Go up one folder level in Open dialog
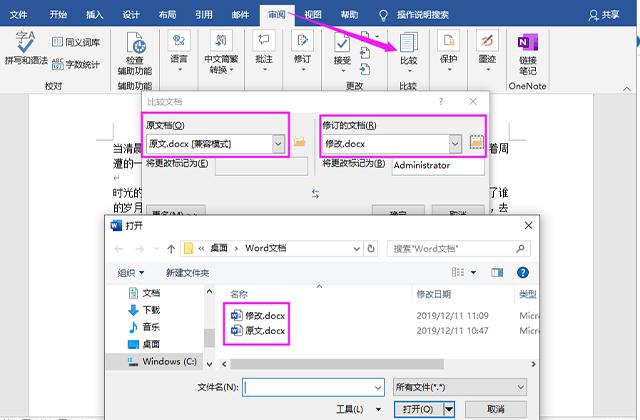Viewport: 640px width, 420px height. [x=171, y=249]
